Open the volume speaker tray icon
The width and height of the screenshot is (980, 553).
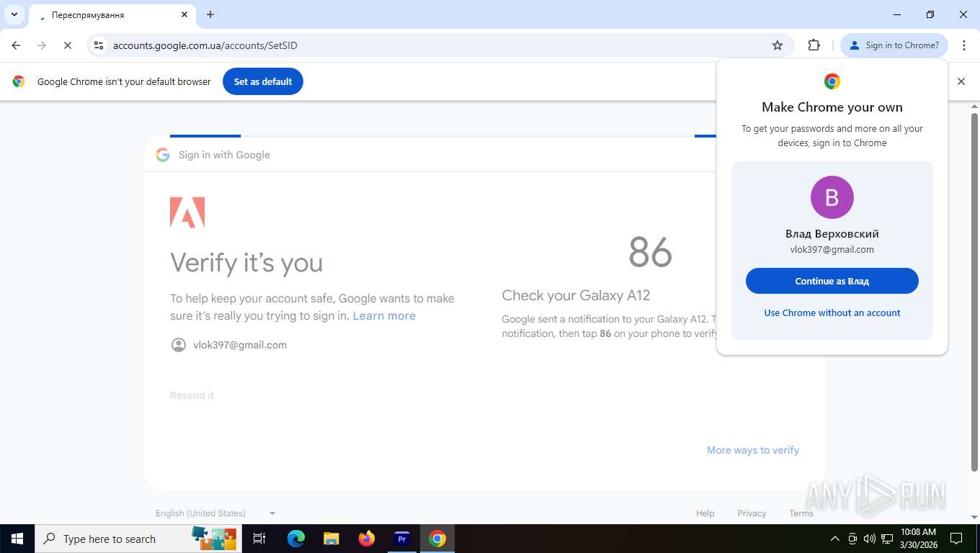[870, 539]
